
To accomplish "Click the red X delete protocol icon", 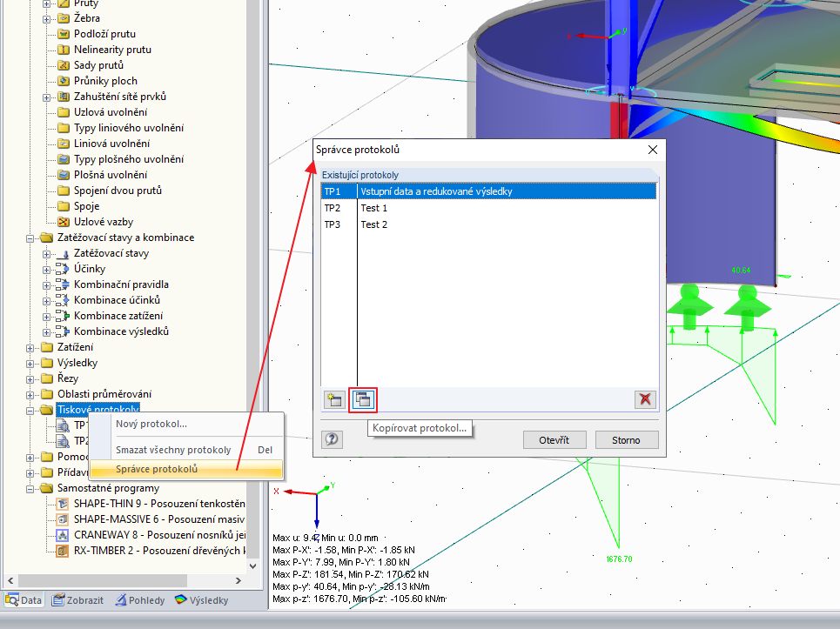I will pos(645,399).
